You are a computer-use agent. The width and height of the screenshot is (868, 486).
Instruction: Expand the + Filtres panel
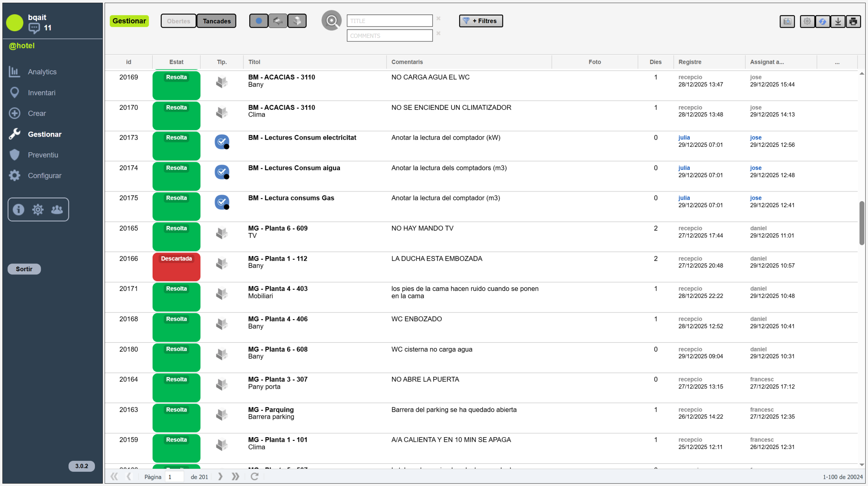pos(480,21)
